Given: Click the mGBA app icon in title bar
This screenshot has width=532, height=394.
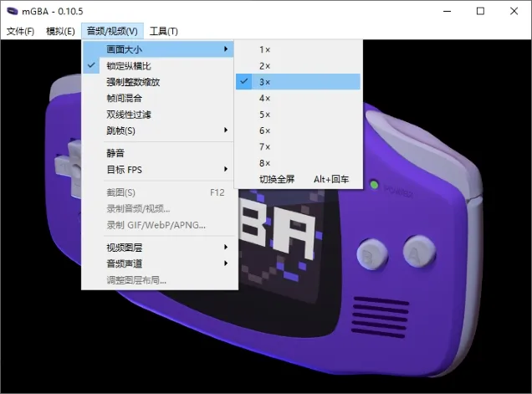Looking at the screenshot, I should coord(12,11).
